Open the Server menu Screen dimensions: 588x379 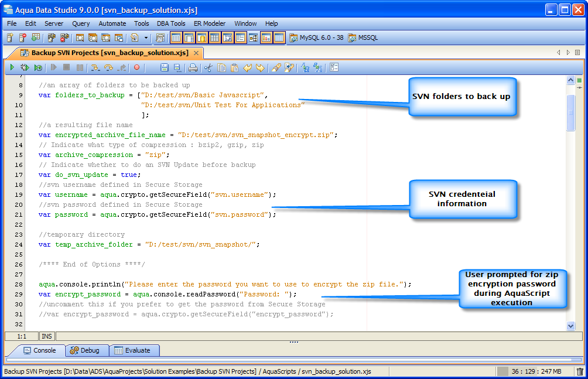54,23
